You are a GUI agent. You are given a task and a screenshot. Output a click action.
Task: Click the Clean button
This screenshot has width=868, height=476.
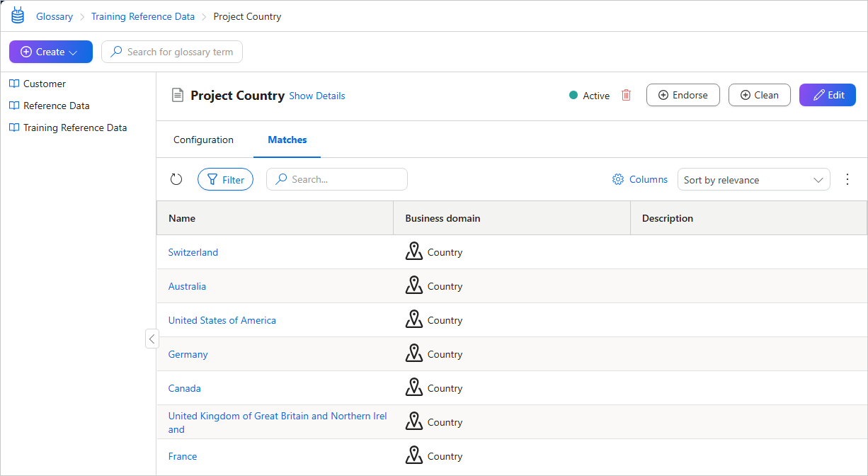[760, 95]
